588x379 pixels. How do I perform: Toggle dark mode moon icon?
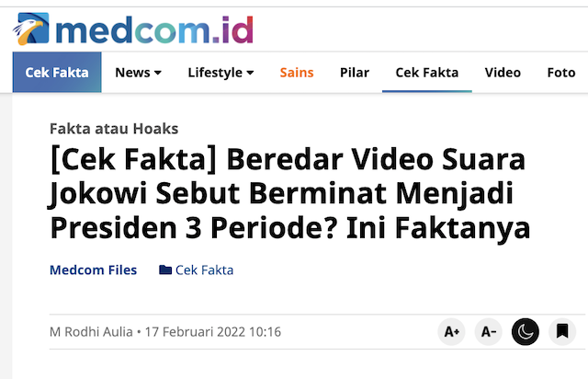point(525,332)
